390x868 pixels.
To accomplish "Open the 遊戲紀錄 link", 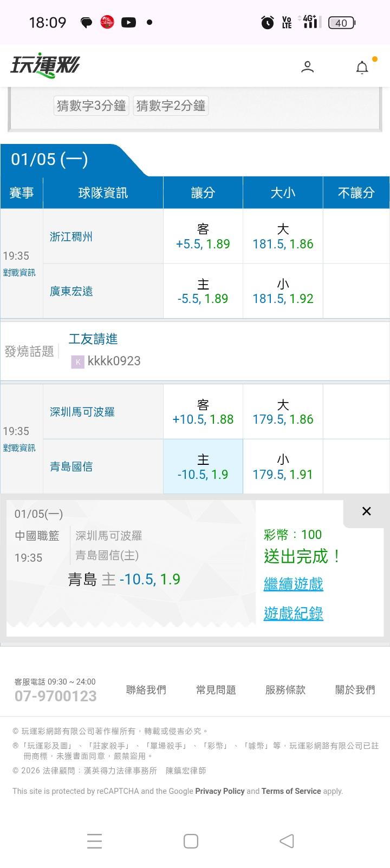I will pos(293,613).
